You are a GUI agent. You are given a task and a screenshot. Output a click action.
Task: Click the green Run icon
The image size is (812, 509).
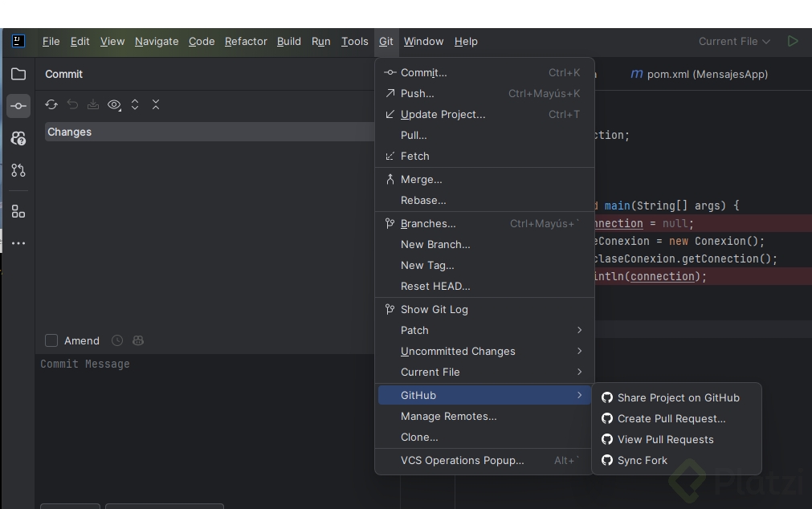coord(793,41)
